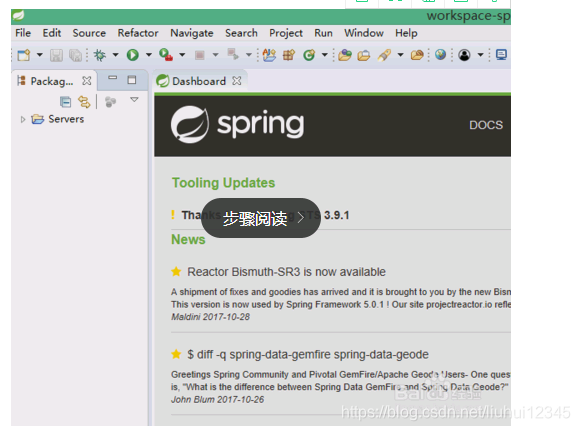Open the New wizard dropdown arrow
This screenshot has height=431, width=580.
click(x=39, y=55)
